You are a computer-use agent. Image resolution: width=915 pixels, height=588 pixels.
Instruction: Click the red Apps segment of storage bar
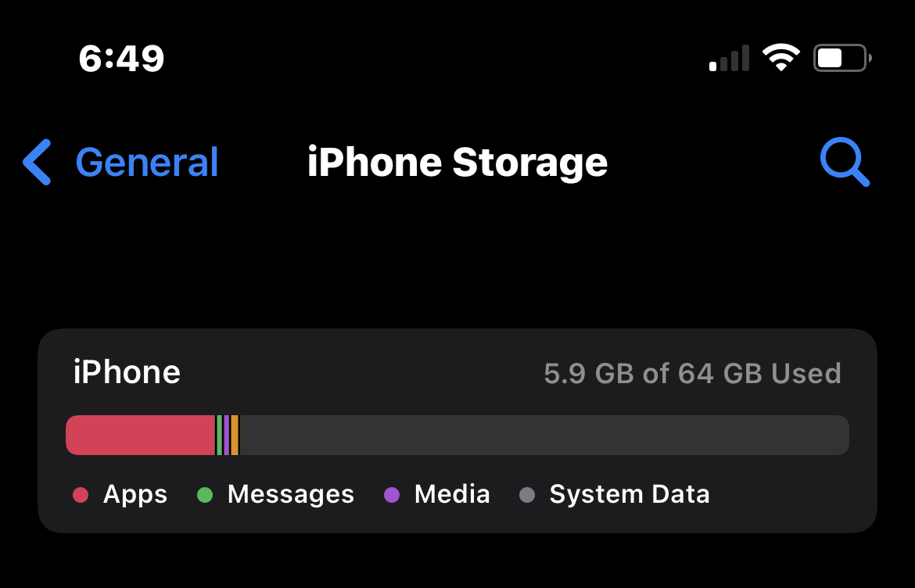pos(139,435)
